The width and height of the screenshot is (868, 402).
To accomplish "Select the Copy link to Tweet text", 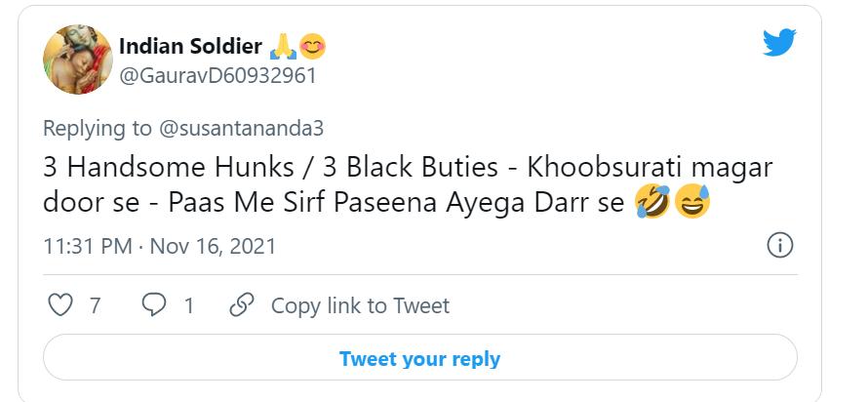I will [360, 305].
